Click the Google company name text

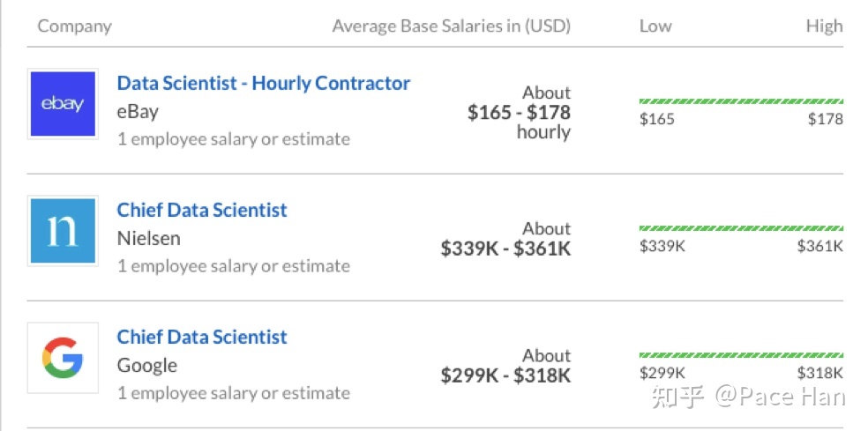(x=147, y=366)
